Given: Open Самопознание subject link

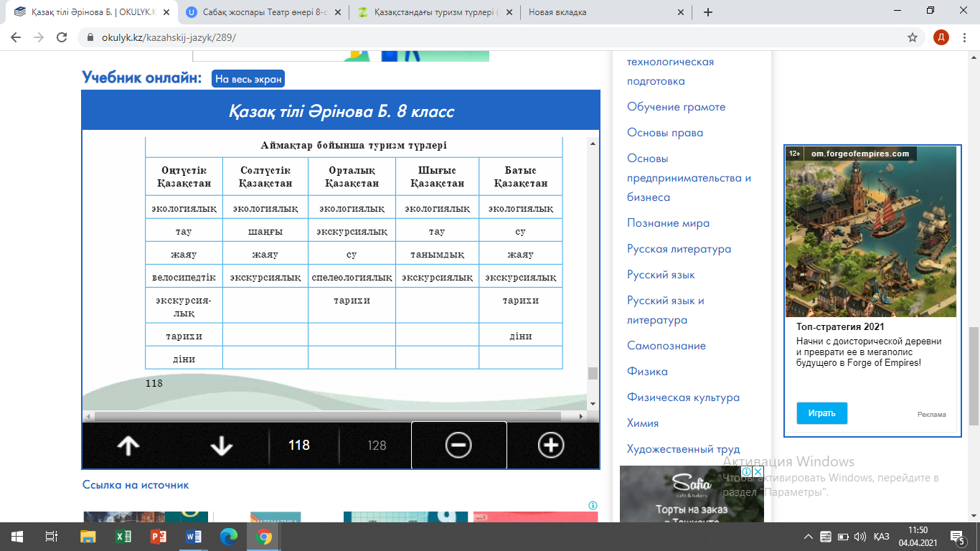Looking at the screenshot, I should [x=666, y=346].
